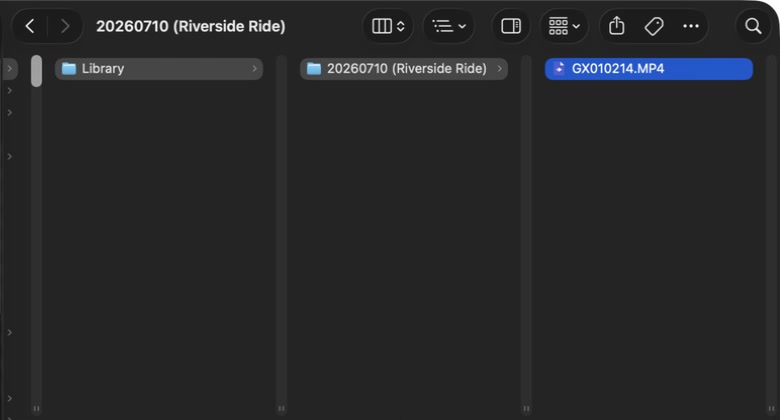Click the Share button
This screenshot has width=780, height=420.
pyautogui.click(x=616, y=26)
